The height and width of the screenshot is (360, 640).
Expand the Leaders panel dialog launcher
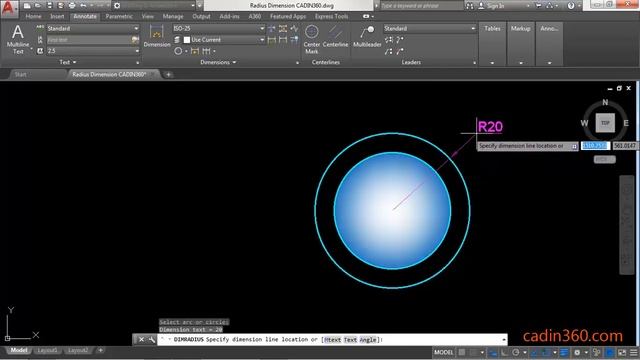[474, 63]
